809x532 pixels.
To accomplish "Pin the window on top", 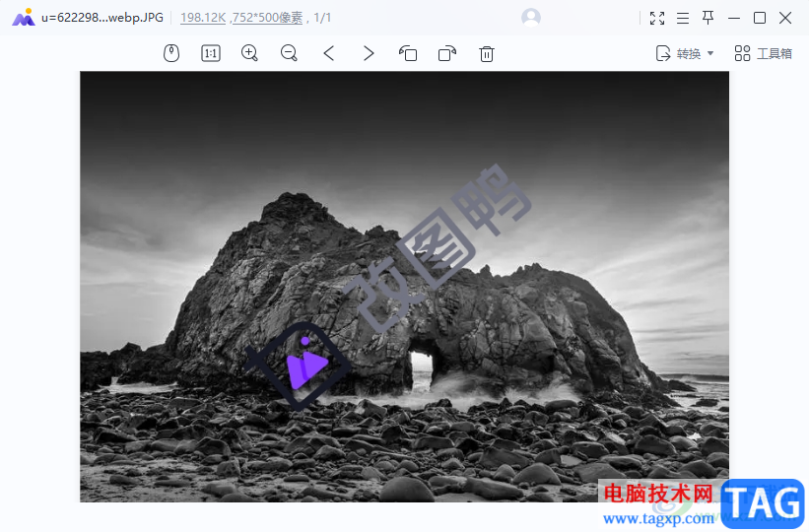I will click(x=708, y=18).
